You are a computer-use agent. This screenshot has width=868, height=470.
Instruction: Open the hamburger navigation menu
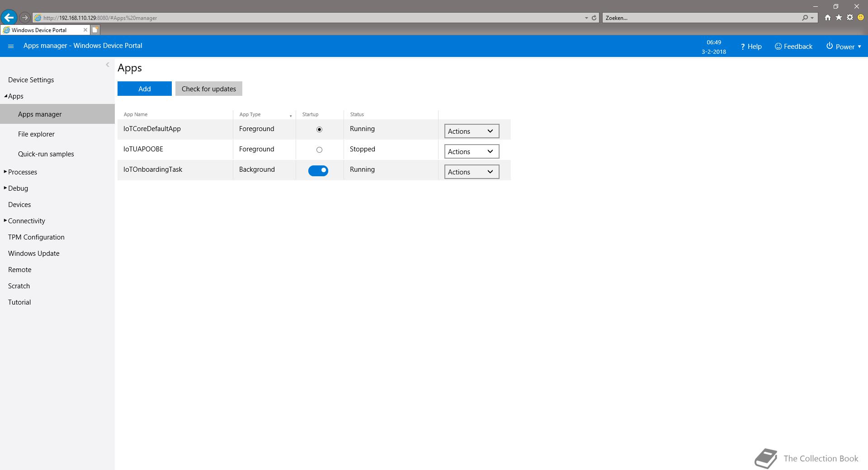pyautogui.click(x=11, y=46)
